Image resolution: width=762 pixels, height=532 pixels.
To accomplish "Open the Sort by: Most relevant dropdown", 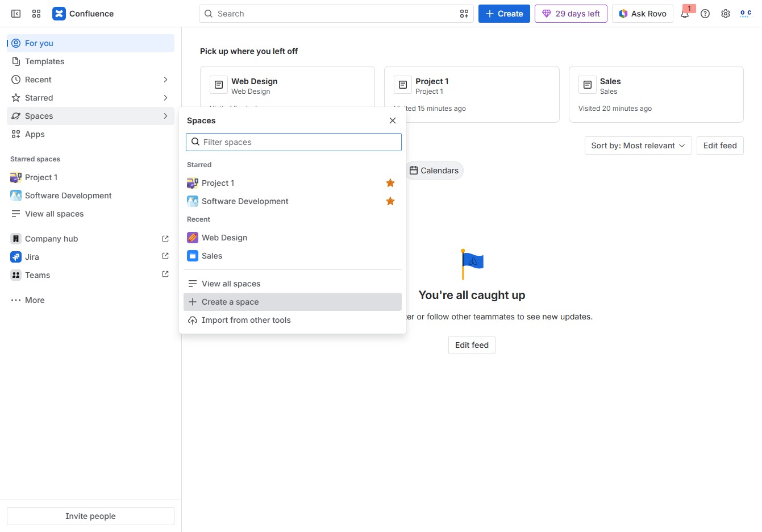I will click(x=638, y=146).
